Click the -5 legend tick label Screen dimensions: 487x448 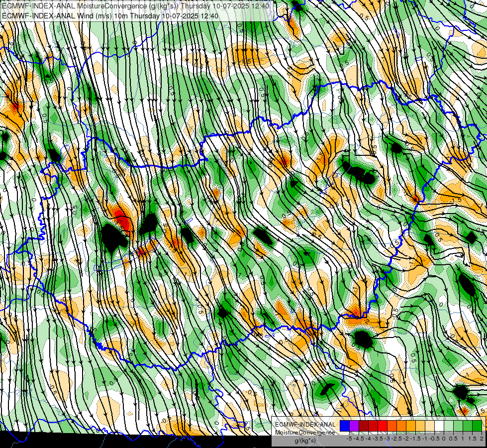349,439
